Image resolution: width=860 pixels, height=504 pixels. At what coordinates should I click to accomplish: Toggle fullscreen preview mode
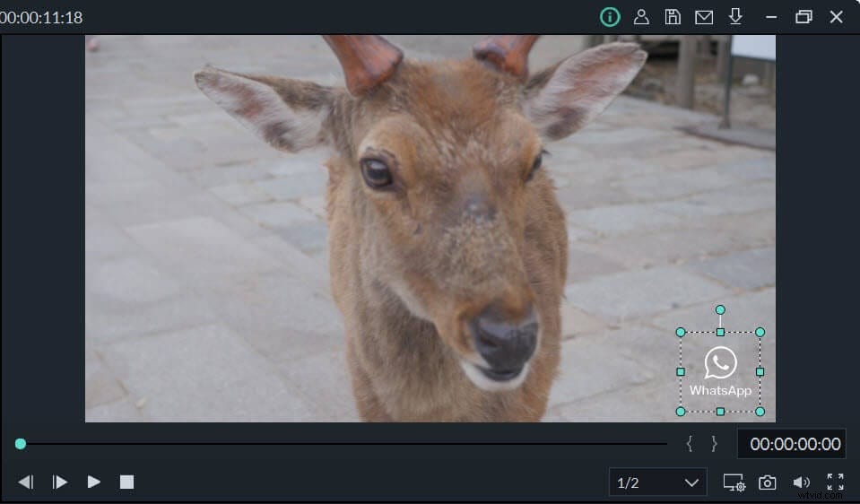[x=835, y=482]
